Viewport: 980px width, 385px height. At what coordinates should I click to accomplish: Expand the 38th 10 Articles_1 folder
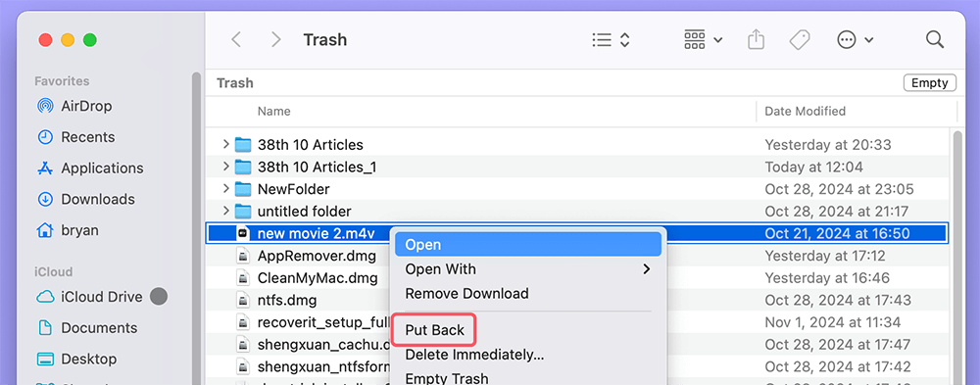pos(226,167)
